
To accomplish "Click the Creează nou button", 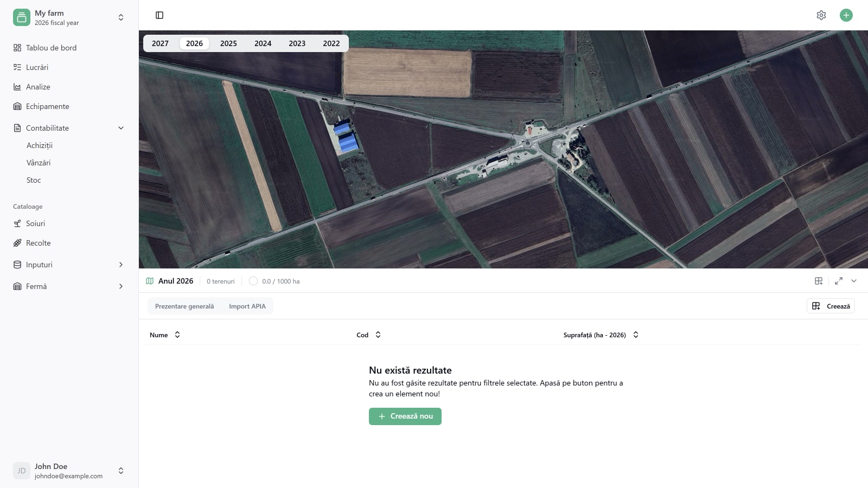I will coord(405,416).
